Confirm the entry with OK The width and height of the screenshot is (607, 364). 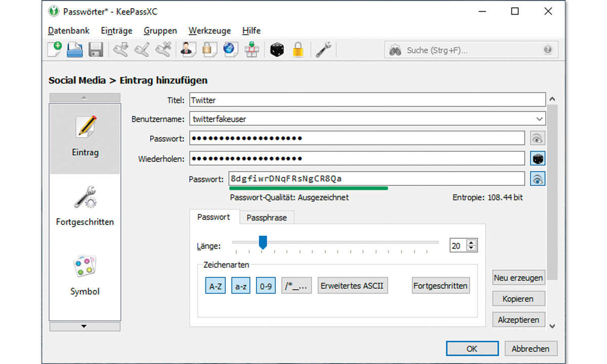point(472,348)
